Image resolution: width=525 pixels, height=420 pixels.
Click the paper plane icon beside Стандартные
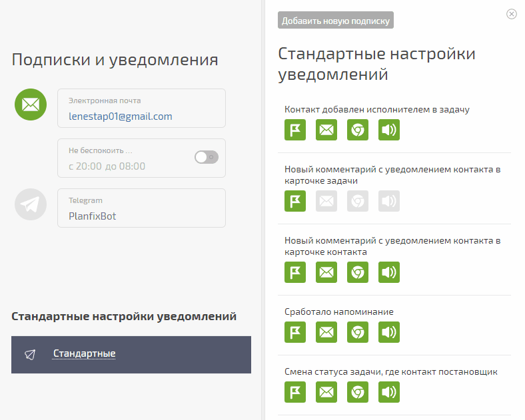(30, 355)
